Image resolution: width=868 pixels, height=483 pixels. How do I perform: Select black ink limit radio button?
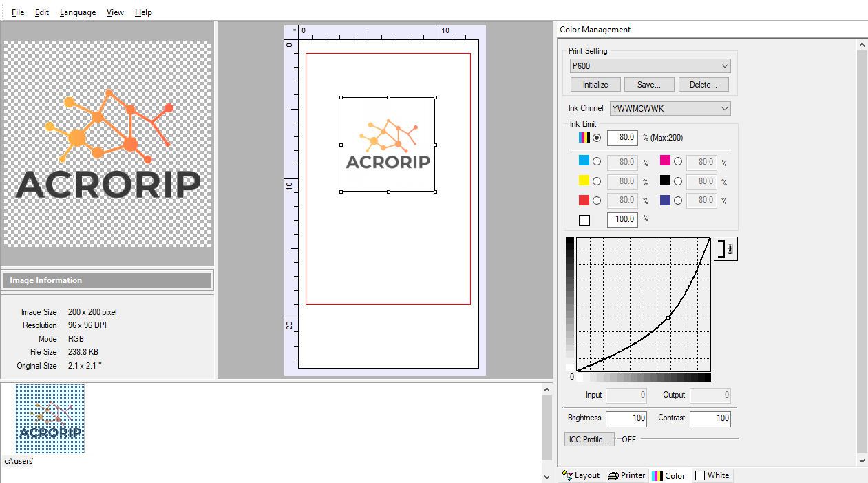tap(678, 181)
